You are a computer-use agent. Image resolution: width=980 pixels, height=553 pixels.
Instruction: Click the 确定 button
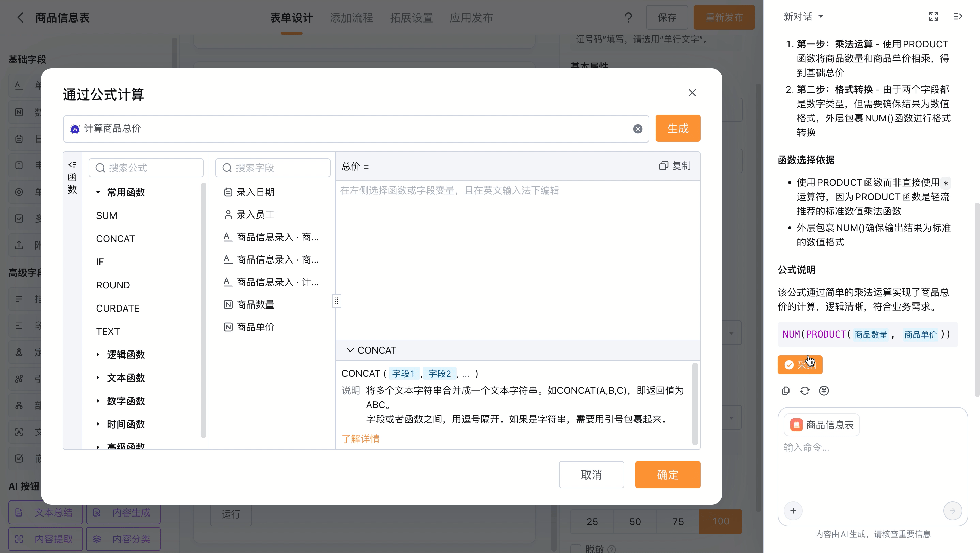(x=668, y=475)
